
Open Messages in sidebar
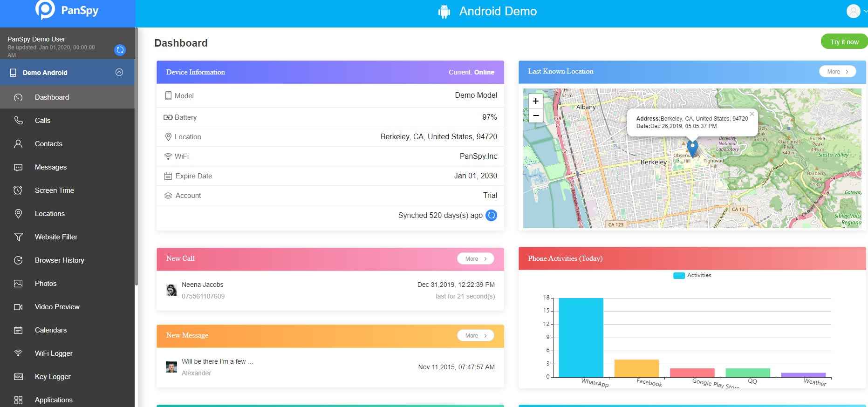(x=68, y=167)
